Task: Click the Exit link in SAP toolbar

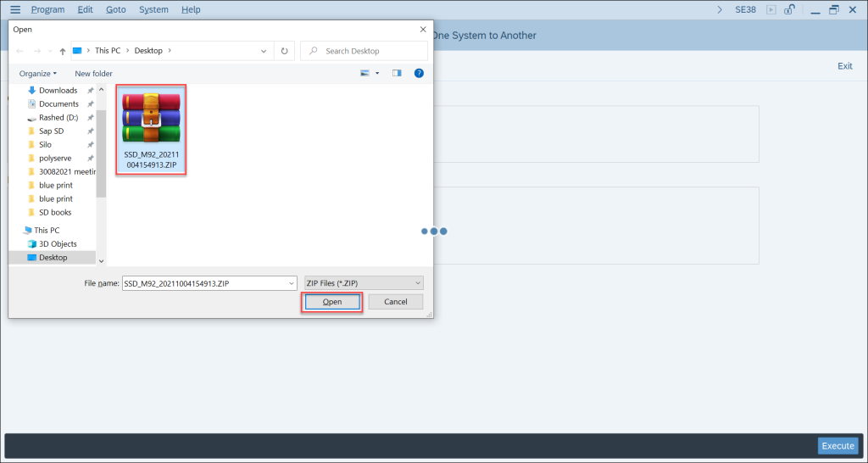Action: pyautogui.click(x=845, y=66)
